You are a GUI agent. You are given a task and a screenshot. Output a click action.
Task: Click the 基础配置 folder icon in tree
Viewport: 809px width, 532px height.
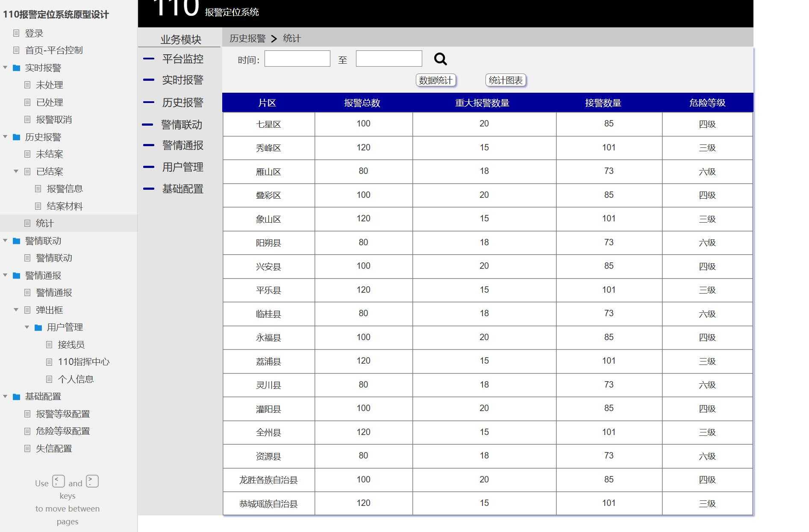17,397
